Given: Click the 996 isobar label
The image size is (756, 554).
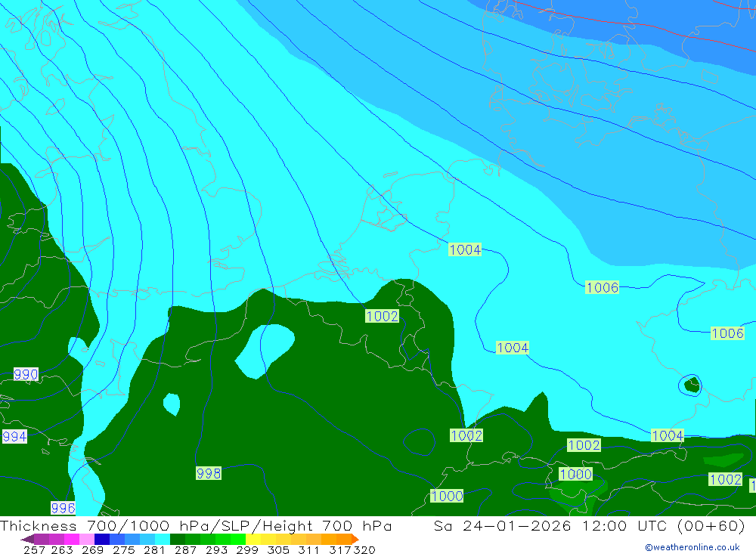Looking at the screenshot, I should point(64,508).
